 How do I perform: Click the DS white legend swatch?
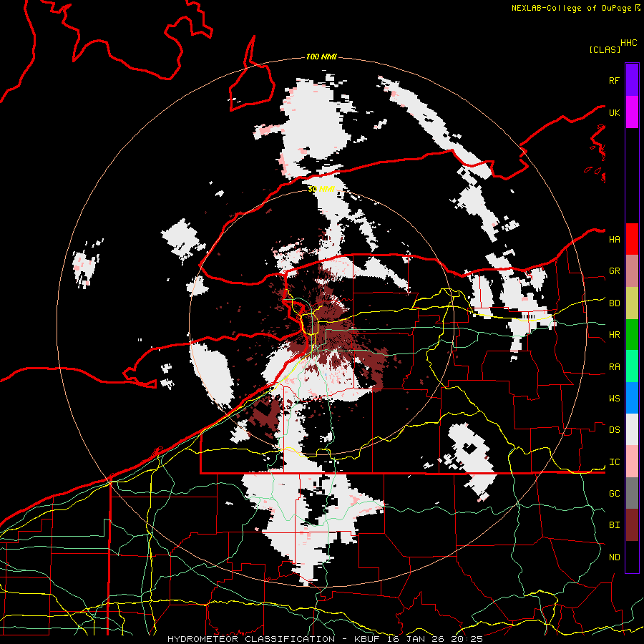[x=632, y=429]
